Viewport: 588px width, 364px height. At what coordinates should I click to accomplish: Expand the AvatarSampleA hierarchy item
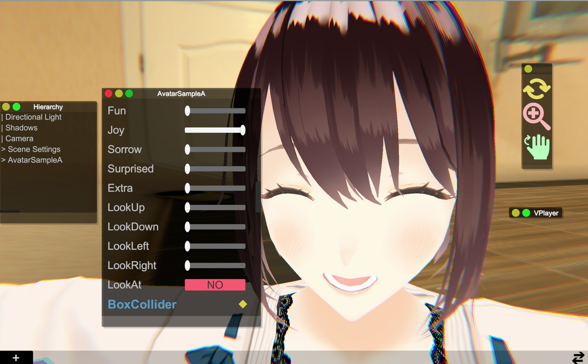point(3,160)
